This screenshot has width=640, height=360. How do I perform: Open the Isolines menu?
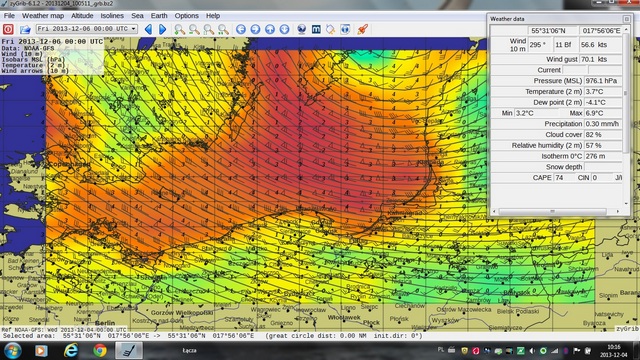[x=112, y=16]
